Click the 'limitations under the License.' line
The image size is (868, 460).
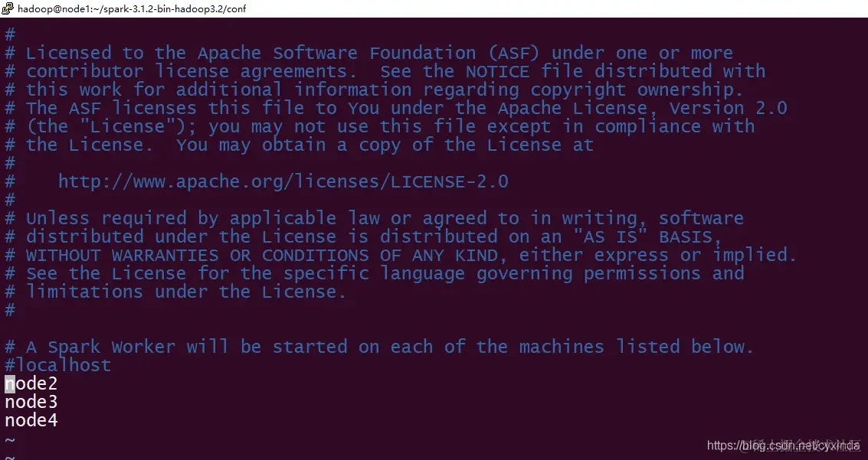pyautogui.click(x=175, y=292)
